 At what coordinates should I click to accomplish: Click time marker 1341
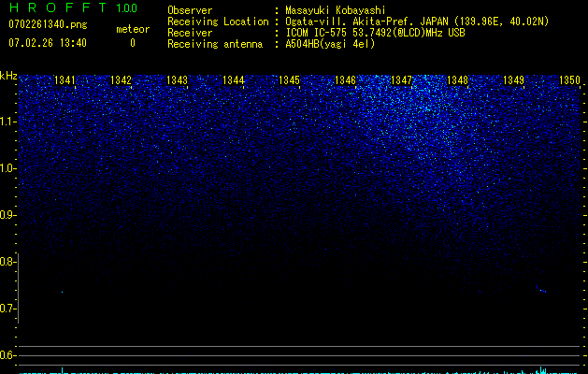click(65, 79)
